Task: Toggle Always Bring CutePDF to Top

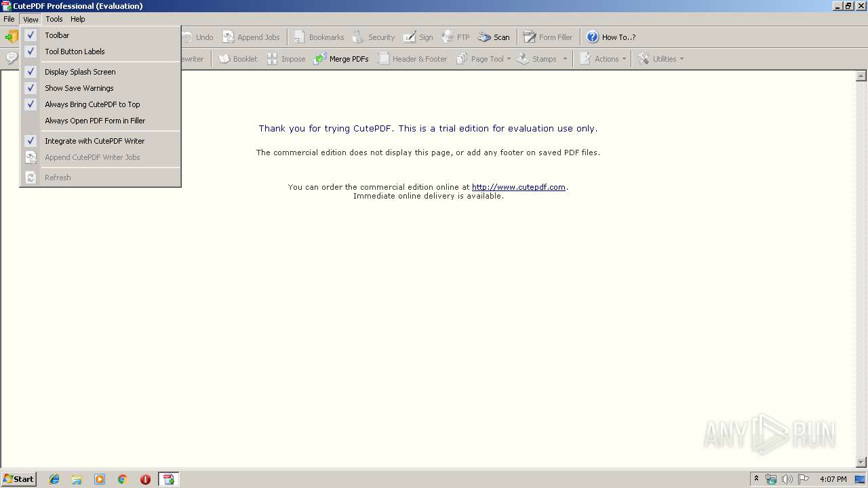Action: (x=100, y=104)
